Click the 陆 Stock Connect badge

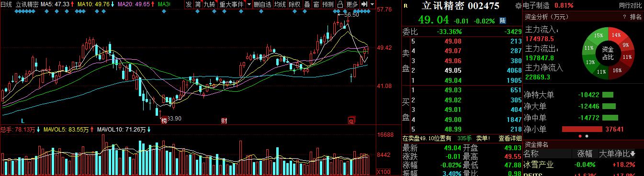coord(503,21)
